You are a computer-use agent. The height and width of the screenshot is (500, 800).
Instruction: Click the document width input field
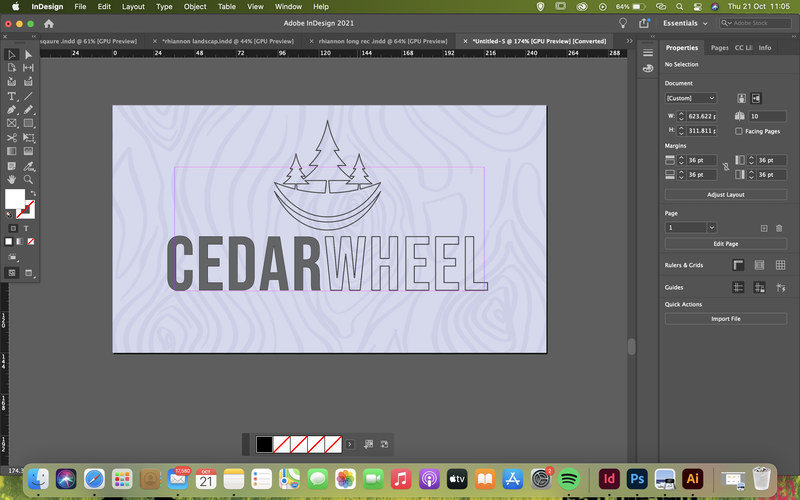click(702, 116)
